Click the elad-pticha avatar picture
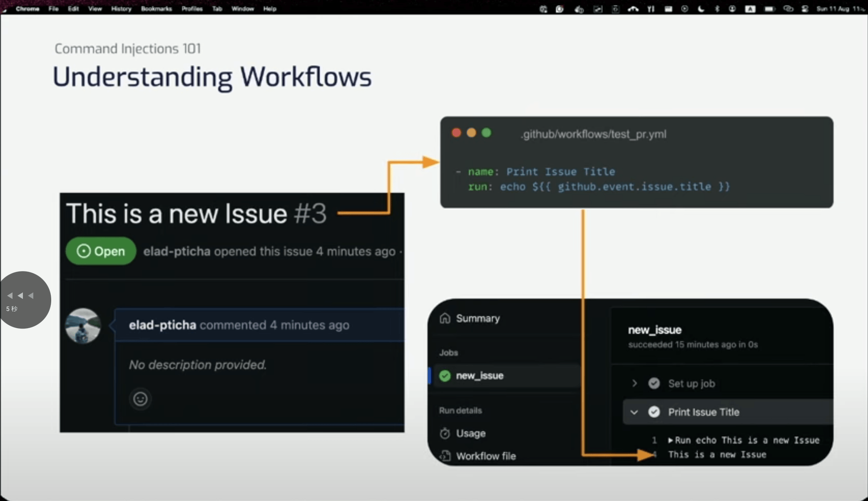Screen dimensions: 868x501 pos(83,326)
